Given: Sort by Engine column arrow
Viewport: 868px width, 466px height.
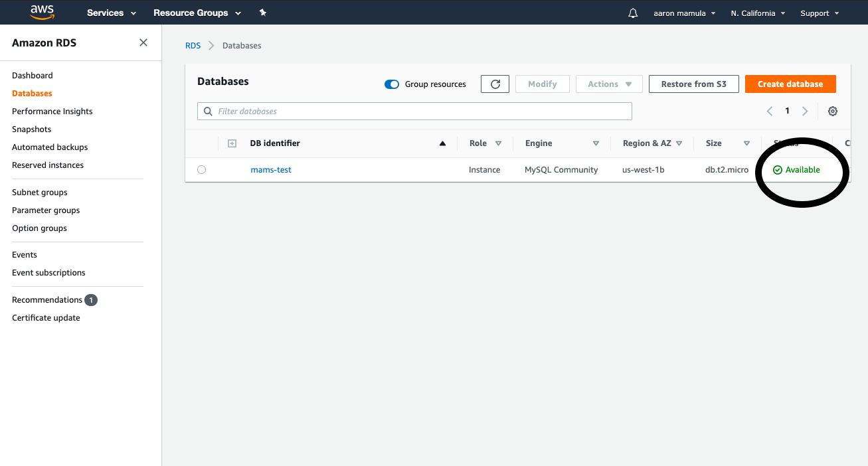Looking at the screenshot, I should [596, 143].
